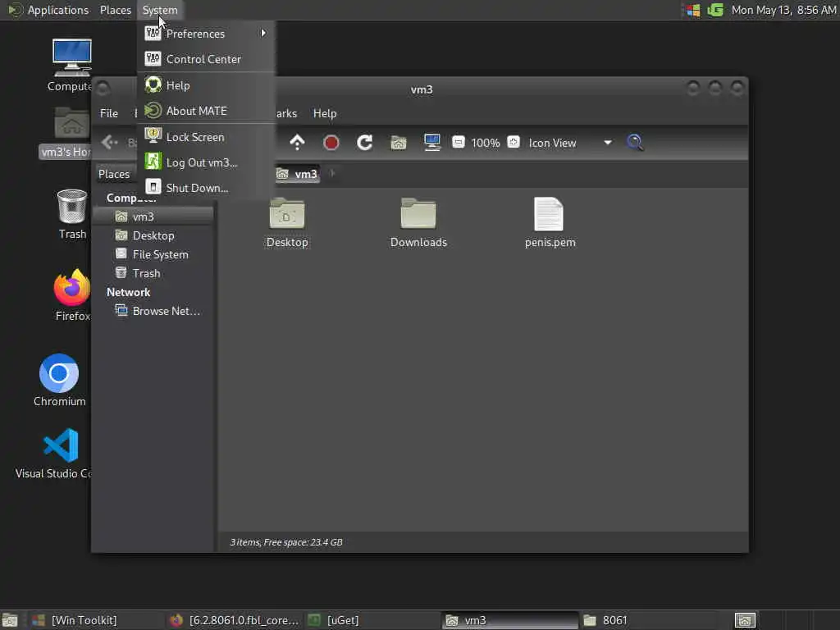
Task: Select Trash in the sidebar
Action: 153,273
